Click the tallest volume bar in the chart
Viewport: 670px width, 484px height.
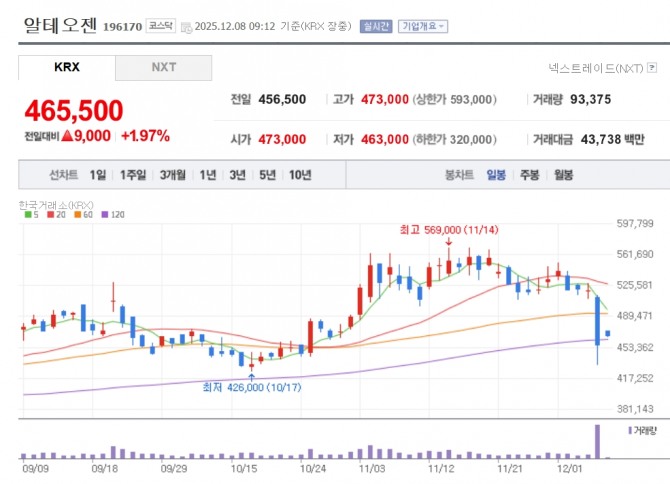click(597, 441)
